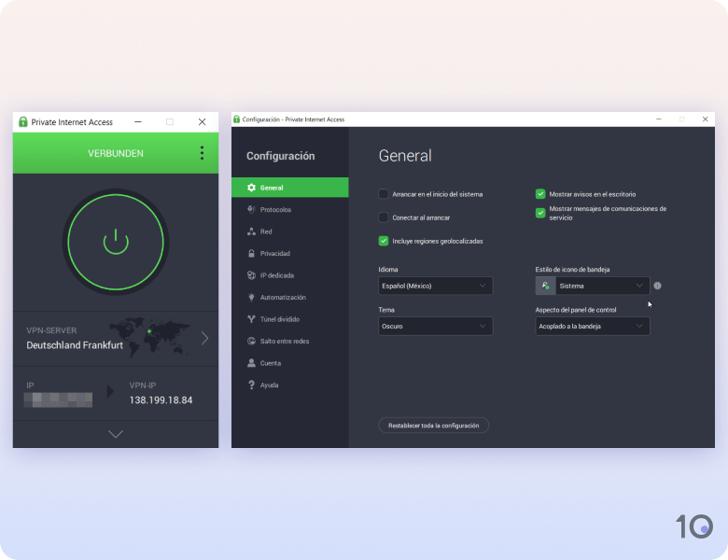
Task: Close the Configuración window
Action: pyautogui.click(x=705, y=119)
